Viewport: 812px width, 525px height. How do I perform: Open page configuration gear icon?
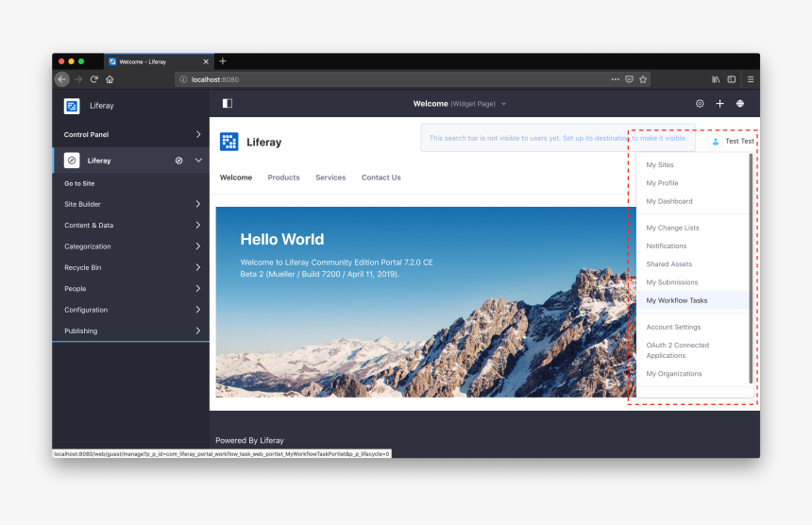click(x=700, y=104)
